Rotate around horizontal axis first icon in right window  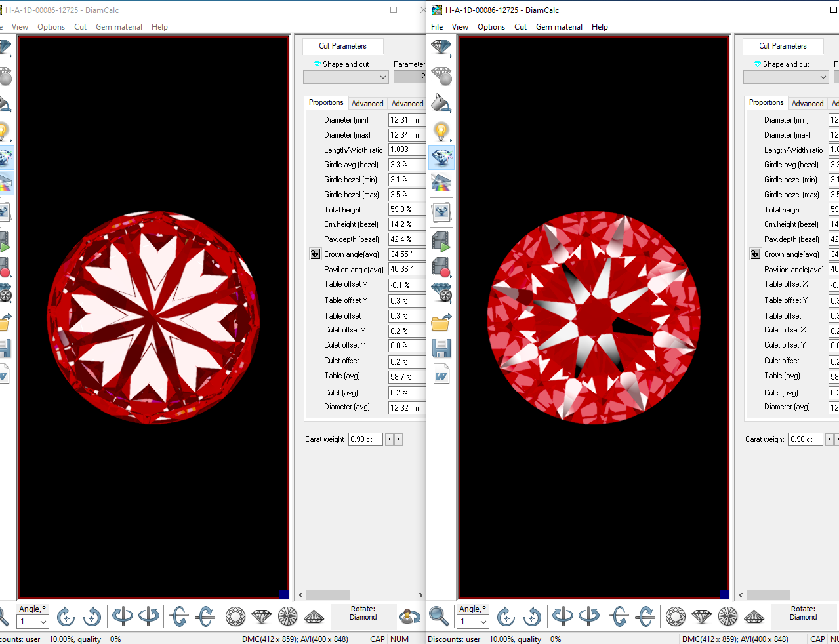tap(619, 616)
